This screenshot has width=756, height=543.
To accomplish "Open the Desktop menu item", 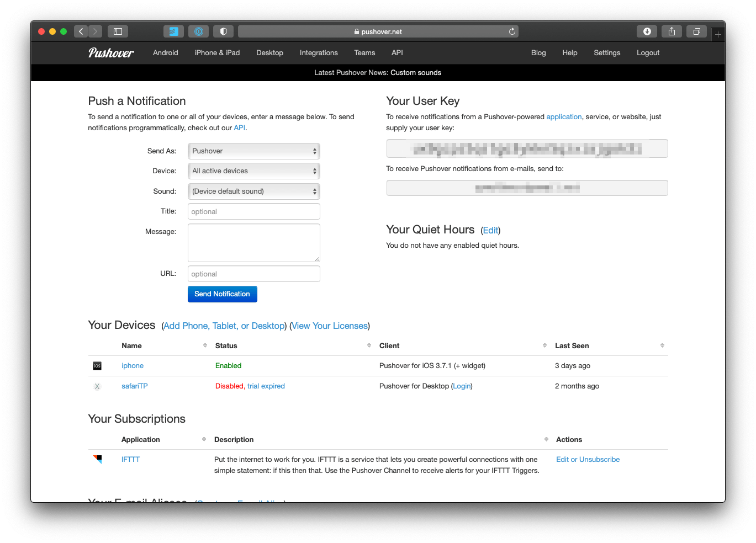I will 269,53.
